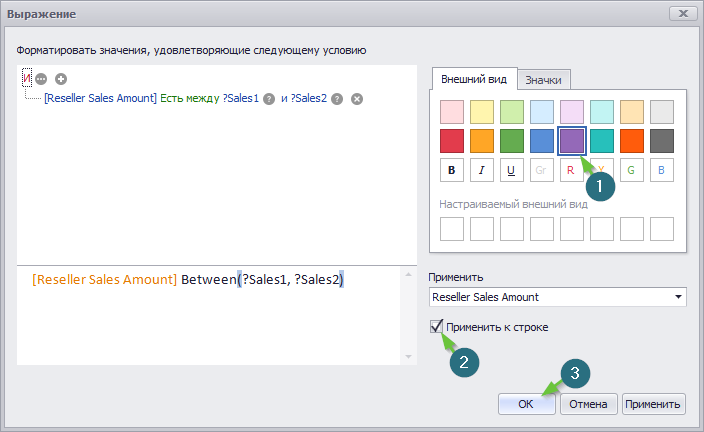This screenshot has width=704, height=432.
Task: Pick the pale pink color swatch
Action: tap(452, 112)
